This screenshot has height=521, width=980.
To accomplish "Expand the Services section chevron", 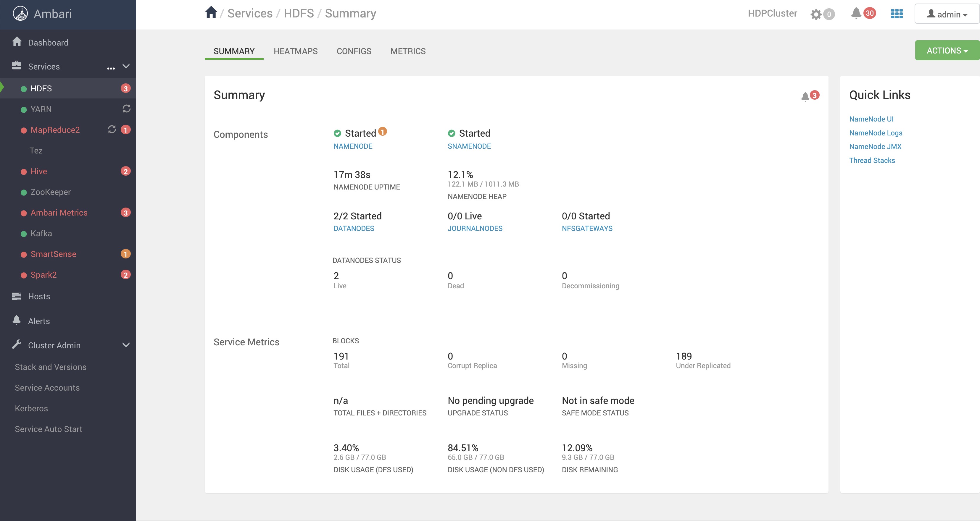I will [128, 66].
